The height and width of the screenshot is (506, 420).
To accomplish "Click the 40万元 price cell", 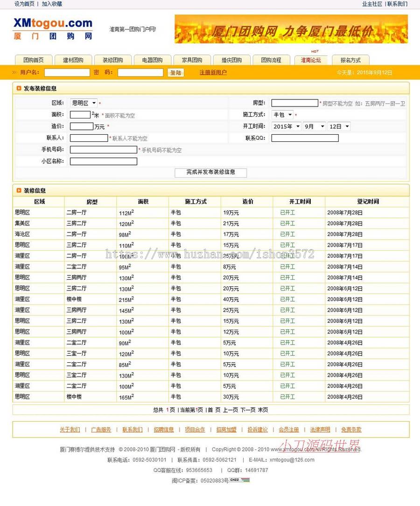I will (x=231, y=299).
